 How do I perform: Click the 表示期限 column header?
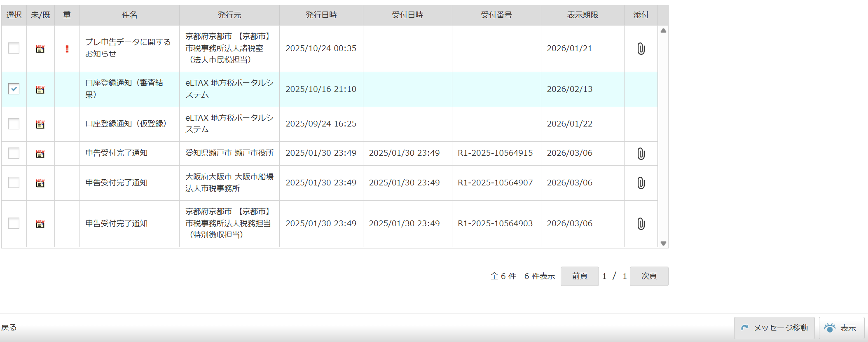coord(582,15)
